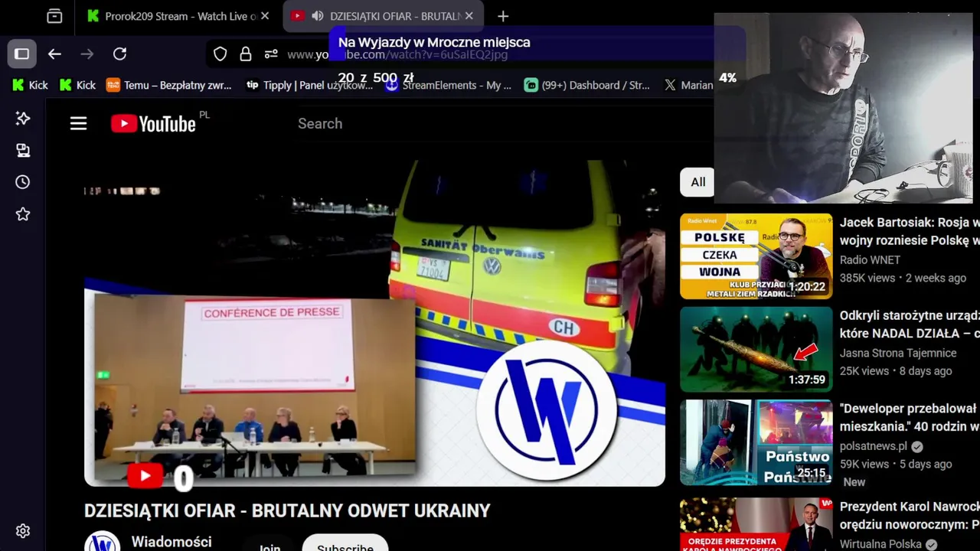This screenshot has width=980, height=551.
Task: Click the 4% donation goal progress label
Action: 727,78
